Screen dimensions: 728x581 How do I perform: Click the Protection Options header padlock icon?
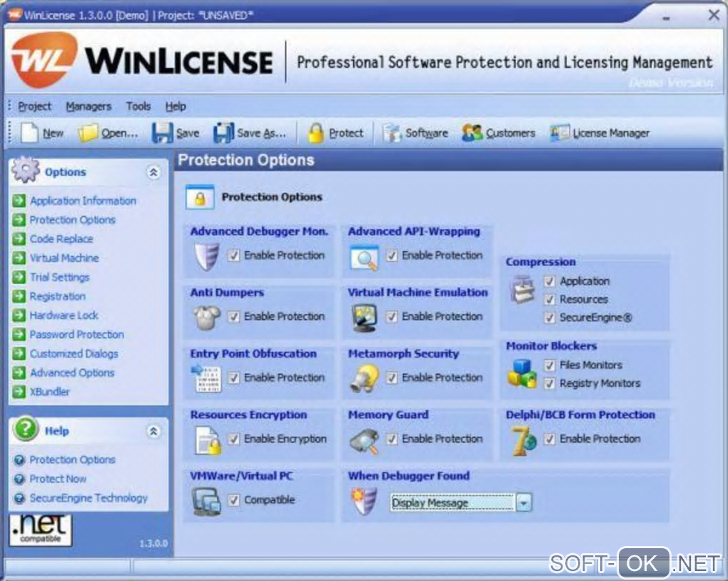tap(200, 198)
